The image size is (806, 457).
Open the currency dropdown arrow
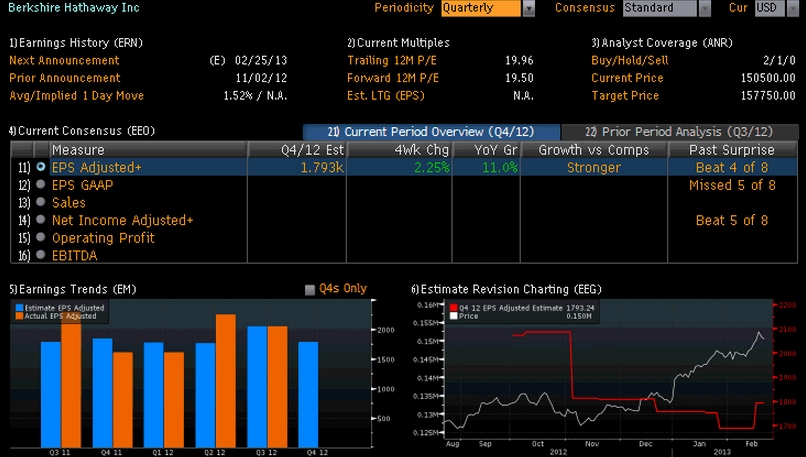[x=793, y=8]
